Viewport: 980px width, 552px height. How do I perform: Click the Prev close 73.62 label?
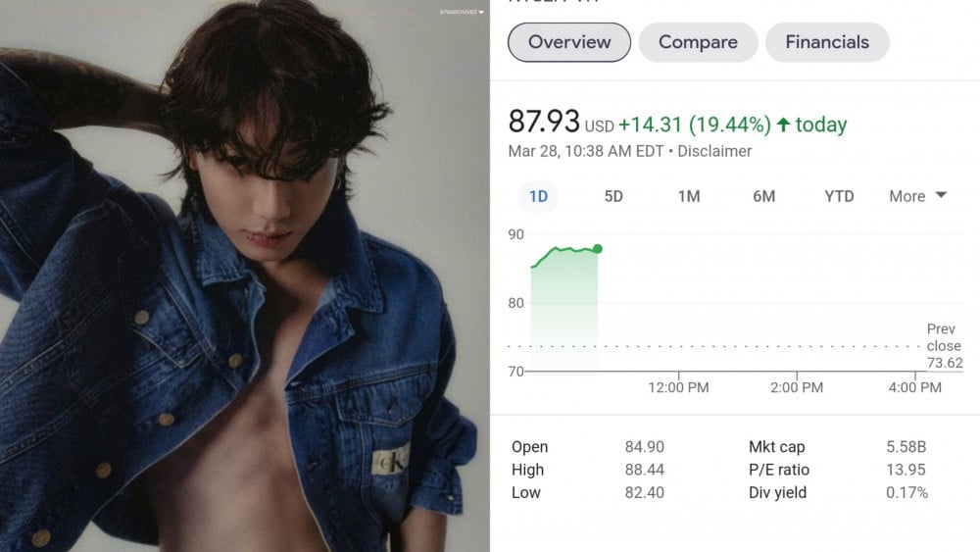pos(945,346)
